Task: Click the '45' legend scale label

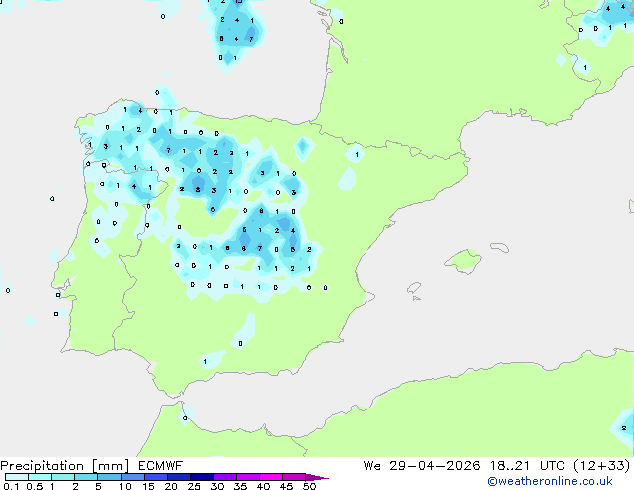Action: click(x=286, y=486)
